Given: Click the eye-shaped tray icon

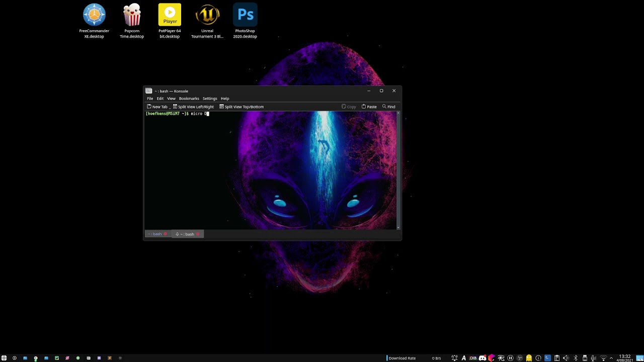Looking at the screenshot, I should click(x=501, y=358).
